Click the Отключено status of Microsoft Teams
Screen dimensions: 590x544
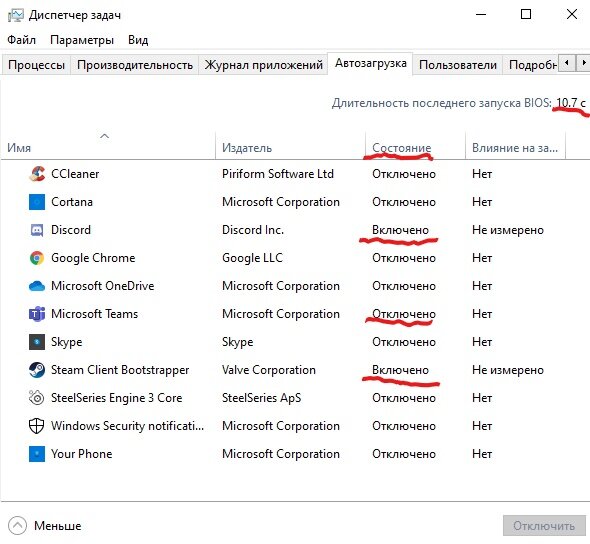pos(404,314)
